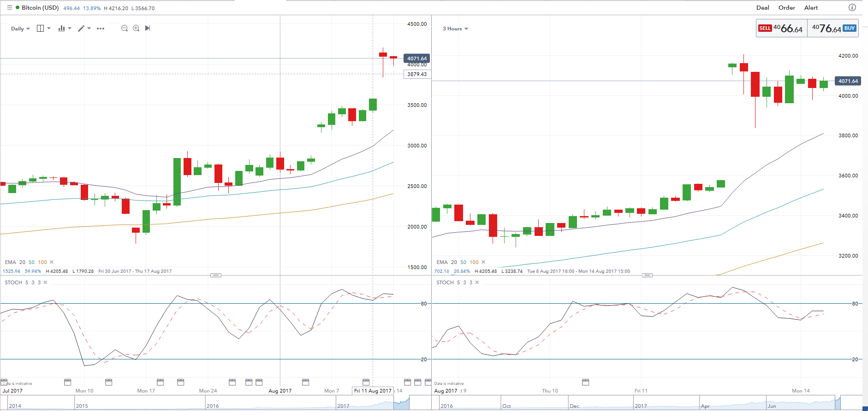This screenshot has height=411, width=868.
Task: Click the 496.44 change value in header
Action: coord(71,8)
